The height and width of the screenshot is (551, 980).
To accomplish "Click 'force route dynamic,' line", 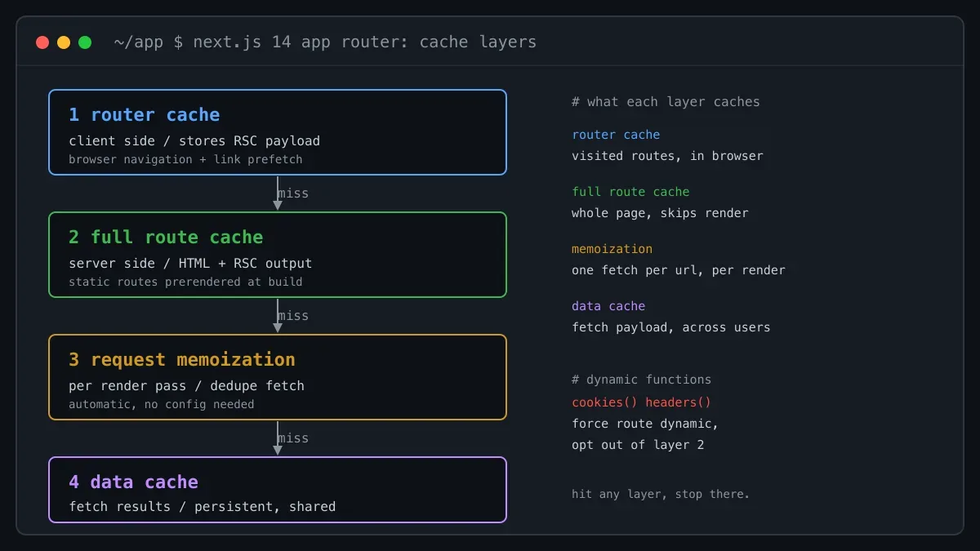I will point(645,424).
